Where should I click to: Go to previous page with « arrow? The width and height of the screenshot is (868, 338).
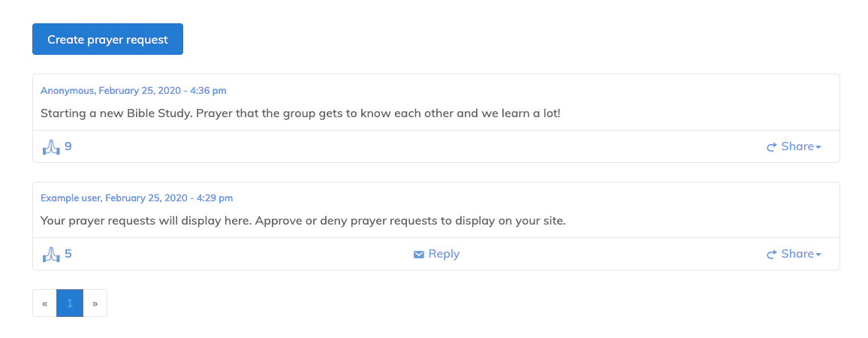45,303
